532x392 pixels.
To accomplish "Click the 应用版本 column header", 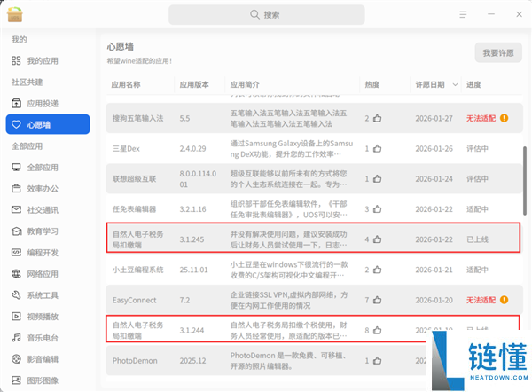I will (x=194, y=84).
